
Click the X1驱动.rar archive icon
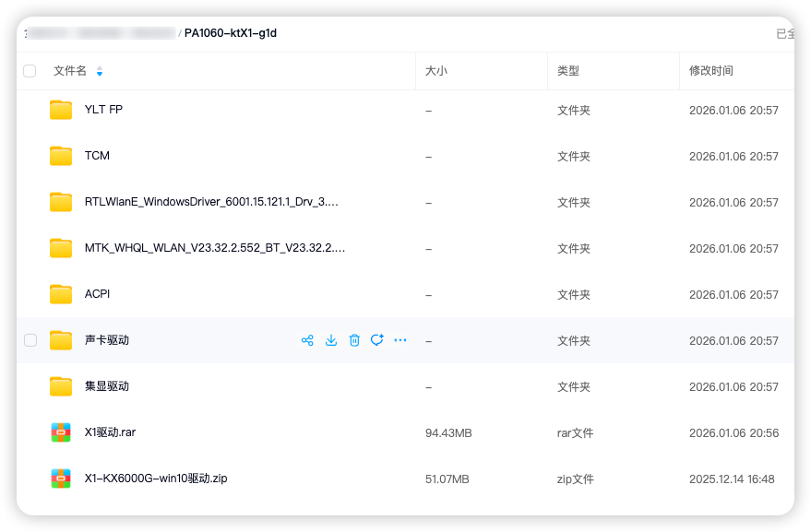[61, 432]
